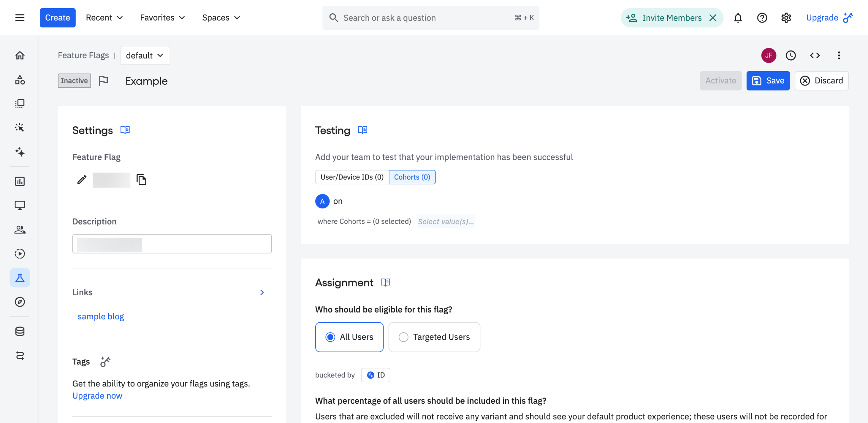Copy the feature flag key
The image size is (868, 423).
[141, 179]
